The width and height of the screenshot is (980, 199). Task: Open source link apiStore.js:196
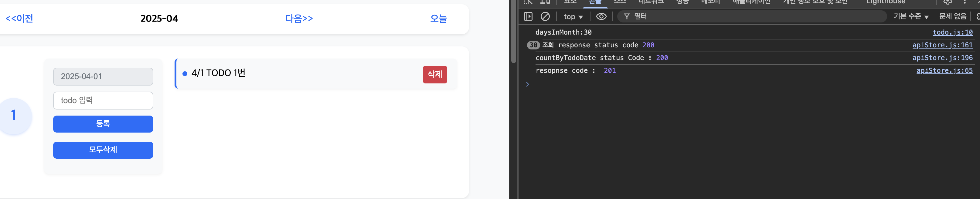click(942, 58)
